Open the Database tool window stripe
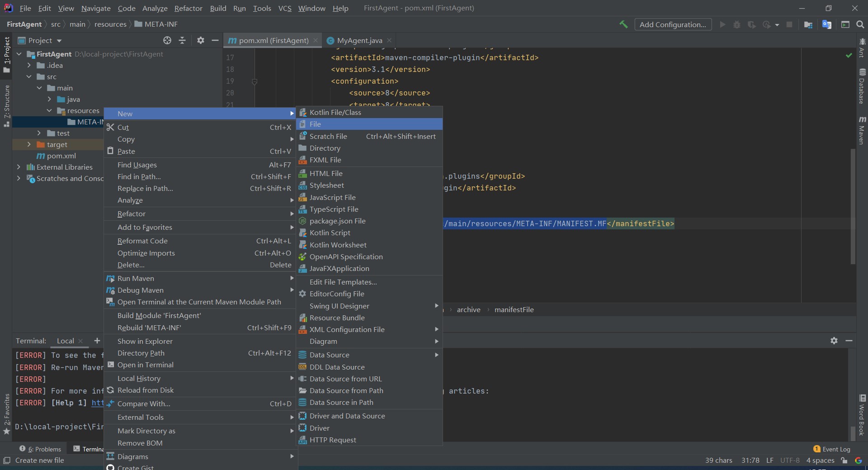 click(862, 86)
